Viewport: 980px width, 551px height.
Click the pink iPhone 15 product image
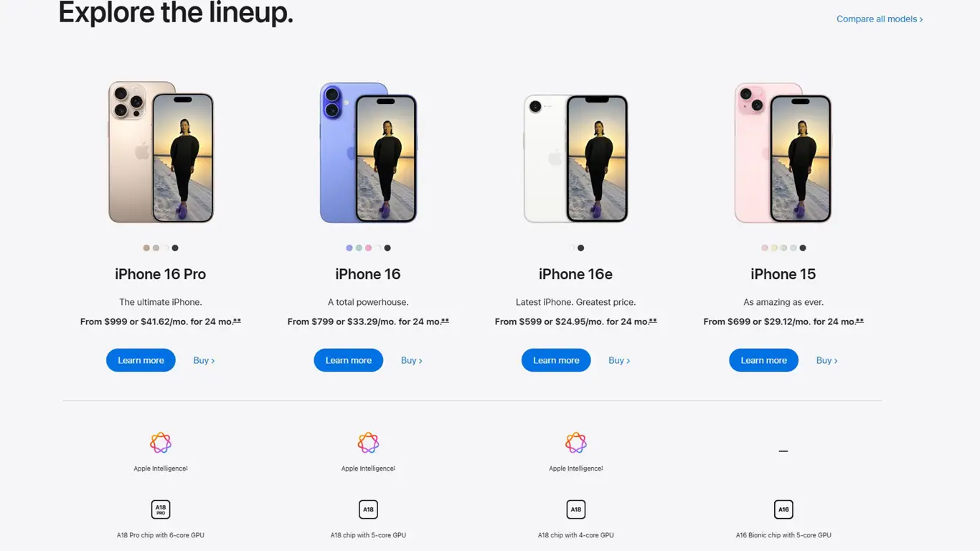point(783,153)
